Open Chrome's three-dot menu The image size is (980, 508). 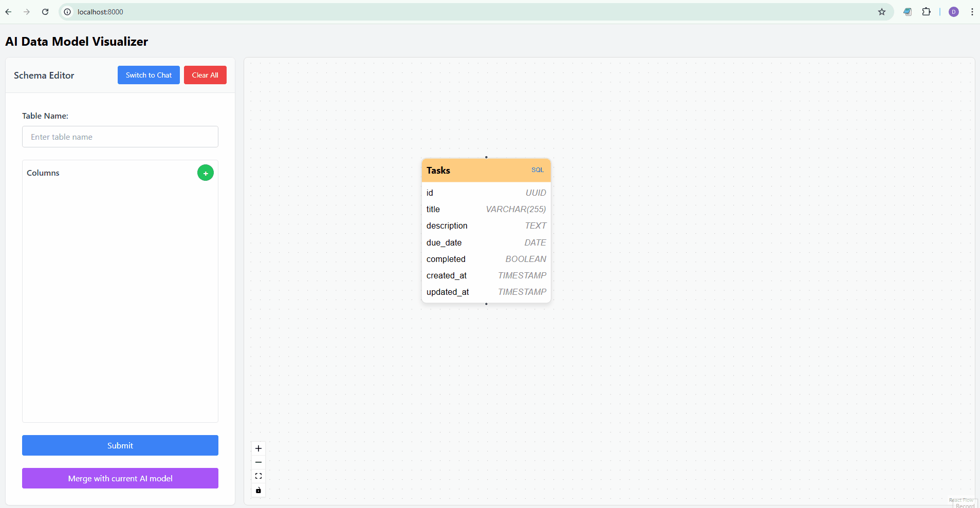click(x=972, y=12)
